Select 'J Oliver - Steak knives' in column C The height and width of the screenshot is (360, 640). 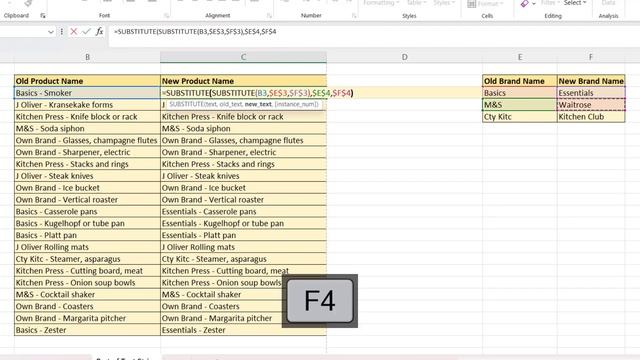click(x=243, y=176)
